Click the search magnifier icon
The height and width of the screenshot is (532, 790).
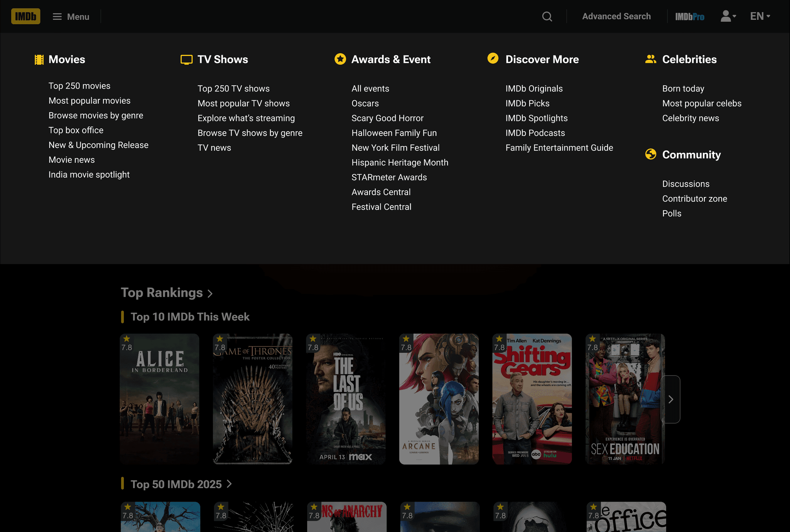point(547,16)
